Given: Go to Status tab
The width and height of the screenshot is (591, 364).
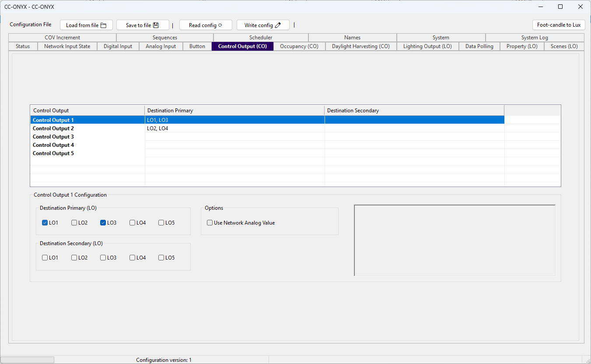Looking at the screenshot, I should tap(23, 46).
